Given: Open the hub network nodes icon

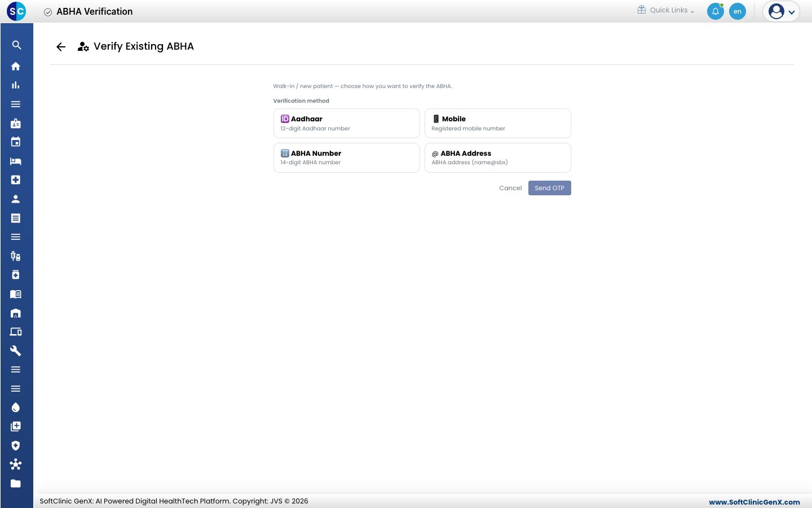Looking at the screenshot, I should [16, 465].
